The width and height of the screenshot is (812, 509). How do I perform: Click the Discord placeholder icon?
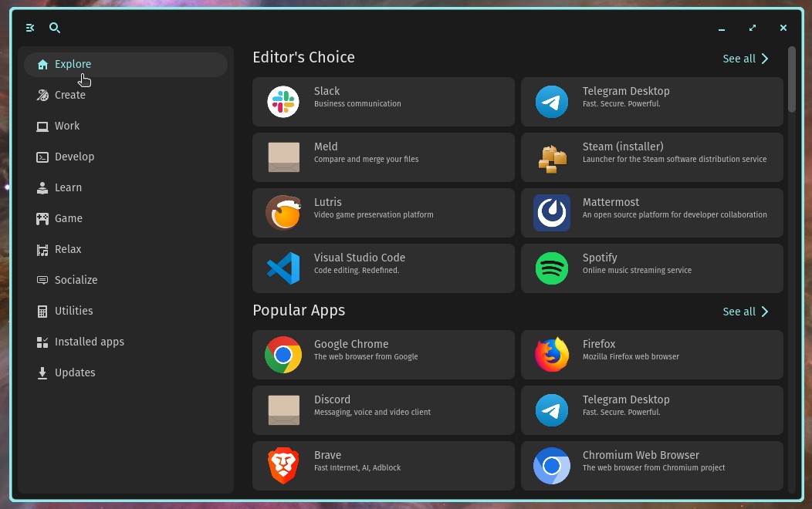pos(284,410)
